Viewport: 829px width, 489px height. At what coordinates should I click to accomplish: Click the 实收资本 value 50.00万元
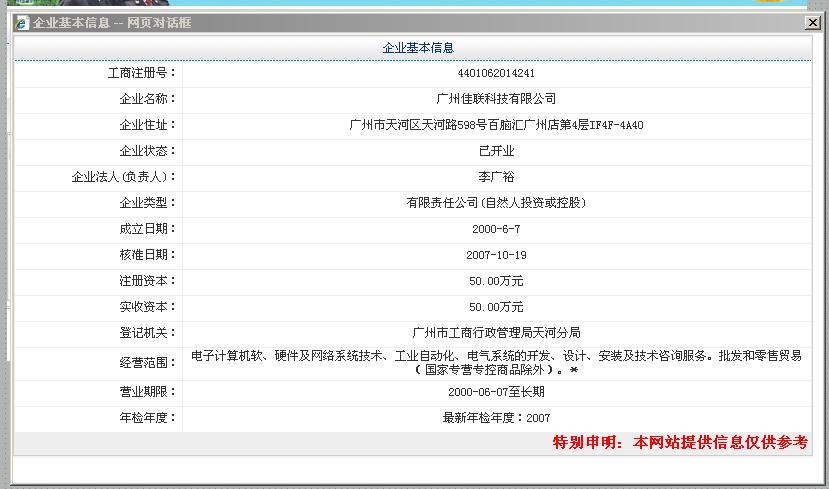(496, 307)
